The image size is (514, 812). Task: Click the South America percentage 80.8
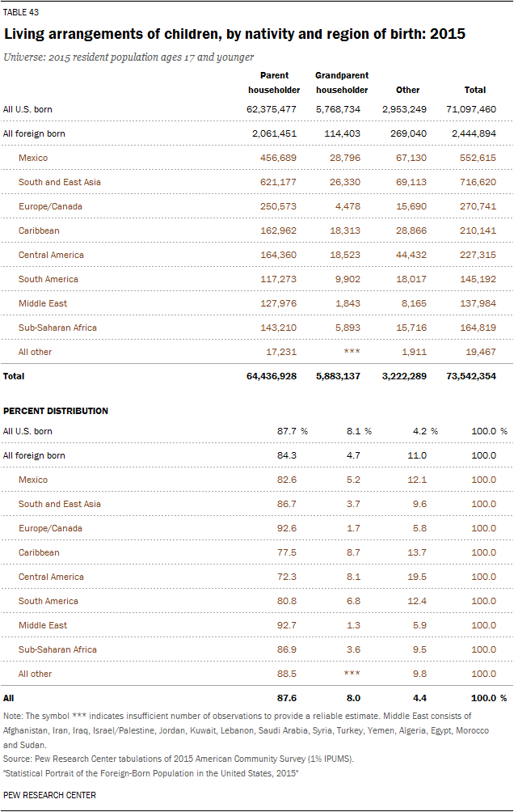pos(287,601)
